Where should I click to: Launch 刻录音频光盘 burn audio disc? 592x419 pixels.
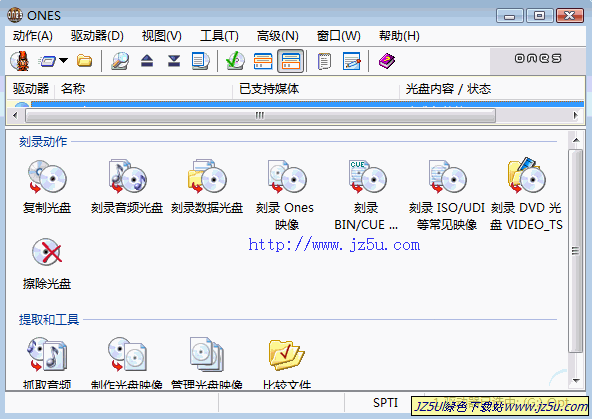click(x=127, y=186)
